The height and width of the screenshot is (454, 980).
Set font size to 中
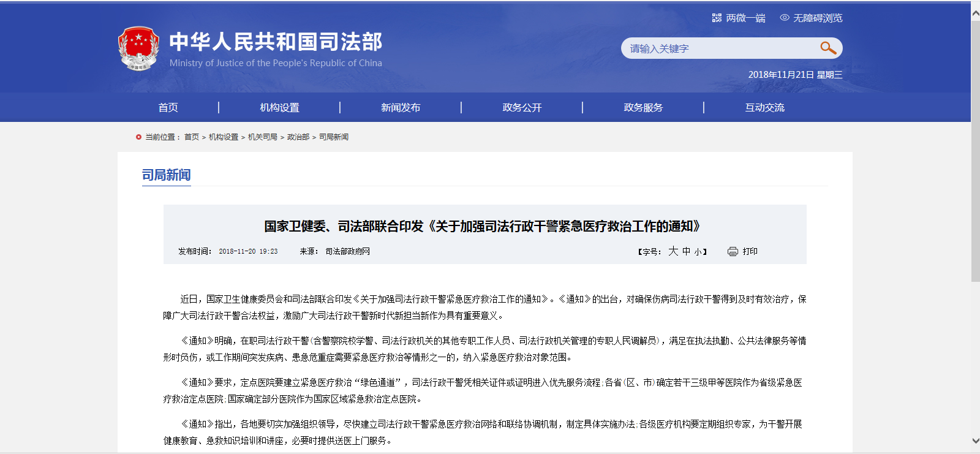(x=686, y=251)
